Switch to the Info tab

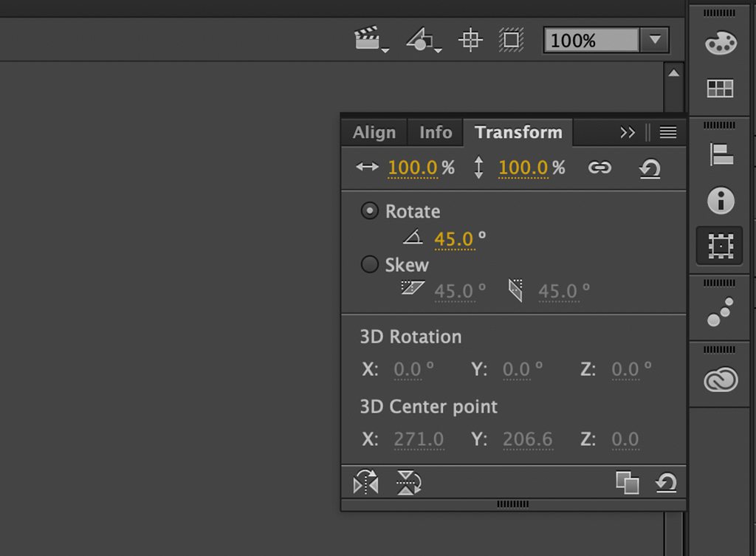[x=436, y=132]
